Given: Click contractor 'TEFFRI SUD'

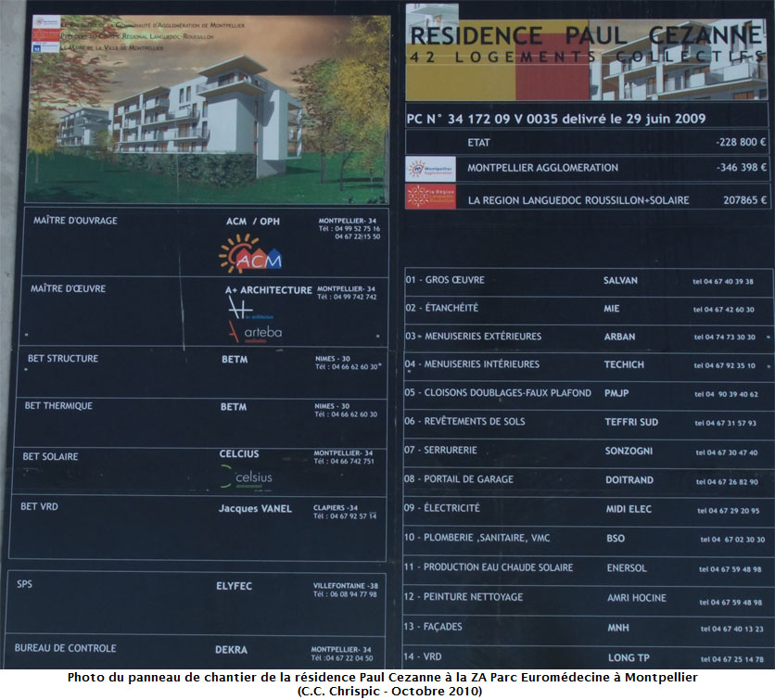Looking at the screenshot, I should click(x=631, y=422).
